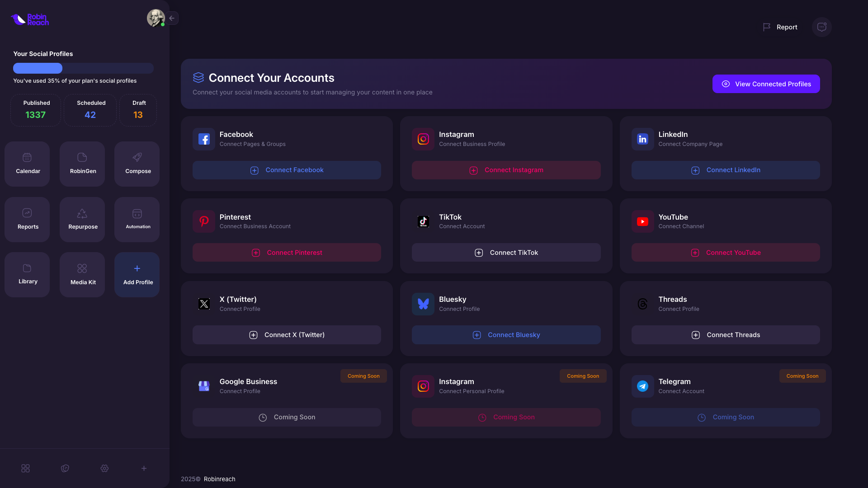Click Connect Bluesky button
Image resolution: width=868 pixels, height=488 pixels.
506,335
